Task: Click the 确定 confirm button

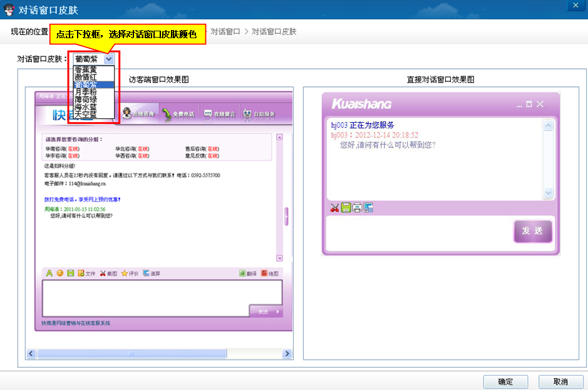Action: pyautogui.click(x=505, y=382)
